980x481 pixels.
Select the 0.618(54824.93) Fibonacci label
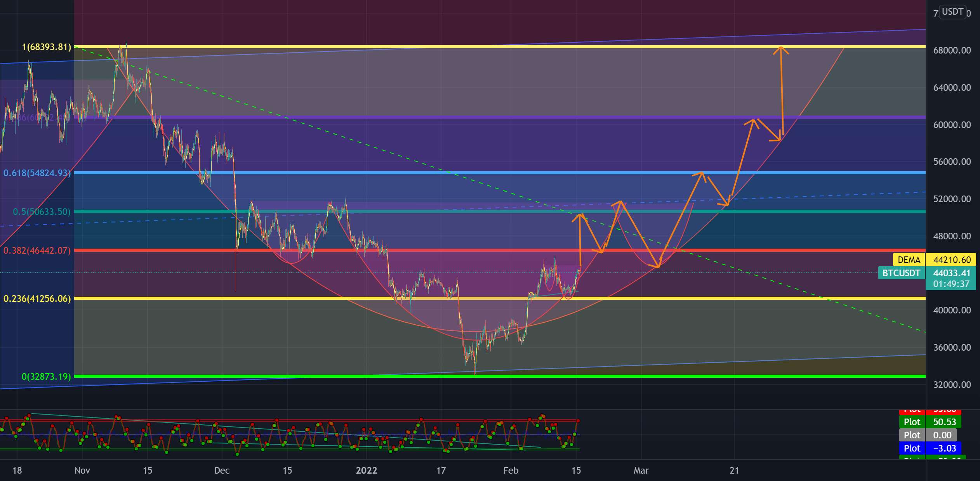(x=37, y=173)
